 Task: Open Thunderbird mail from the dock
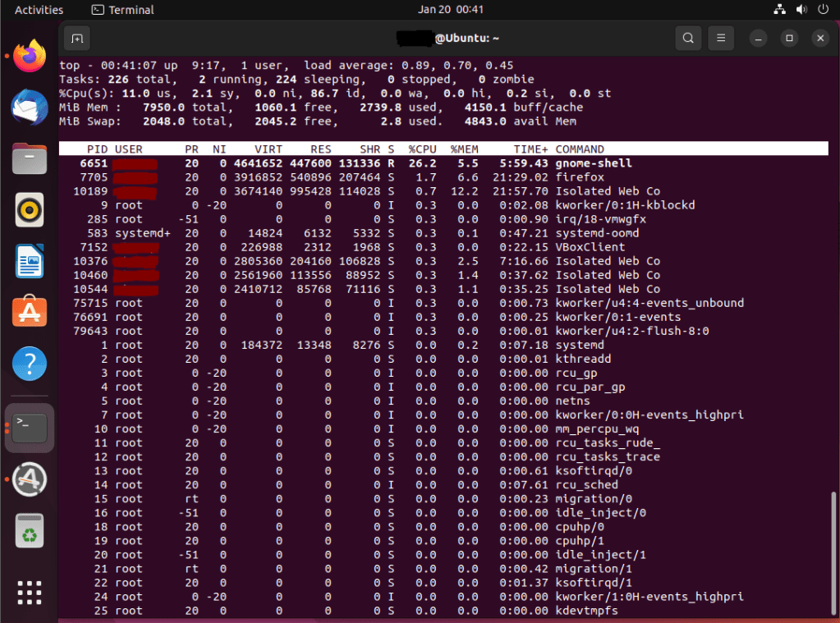(x=30, y=108)
